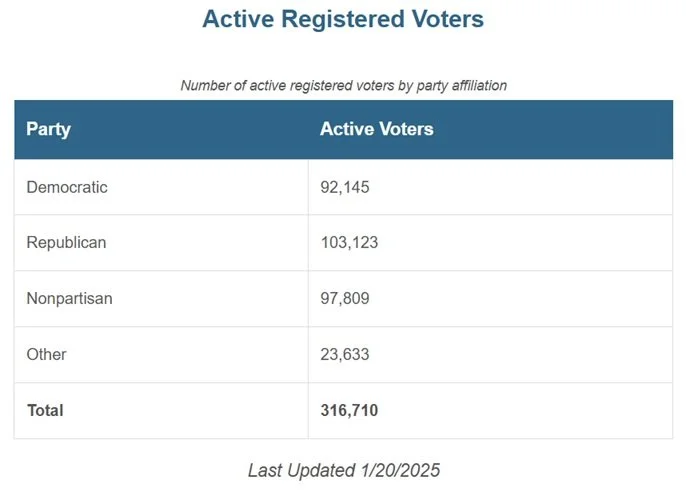The width and height of the screenshot is (686, 504).
Task: Click the word Active in the title
Action: 238,19
